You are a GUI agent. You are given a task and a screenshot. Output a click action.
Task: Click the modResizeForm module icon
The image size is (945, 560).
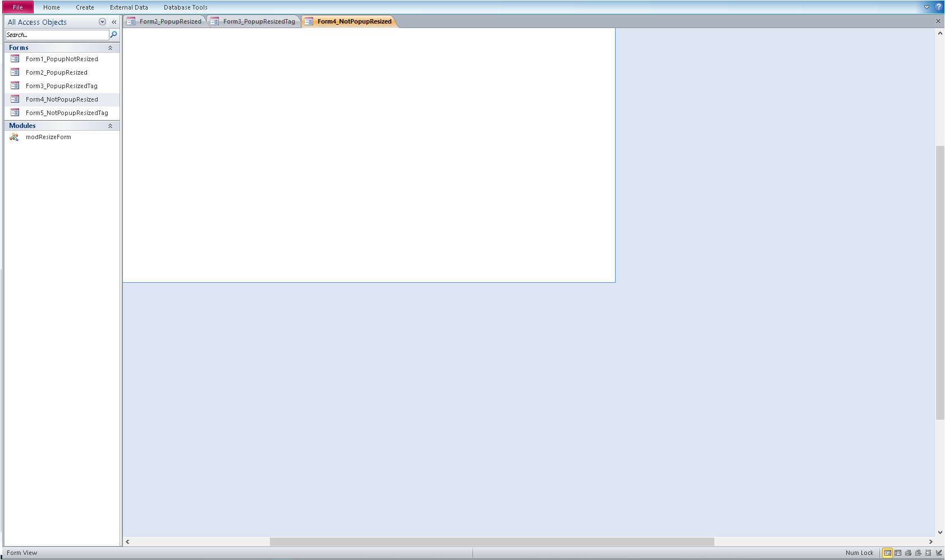click(15, 137)
